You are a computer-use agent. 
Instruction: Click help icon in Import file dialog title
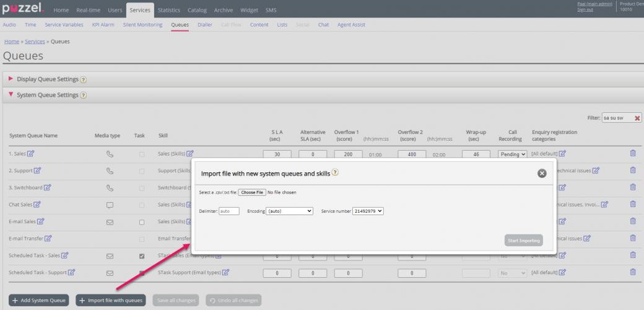coord(335,173)
